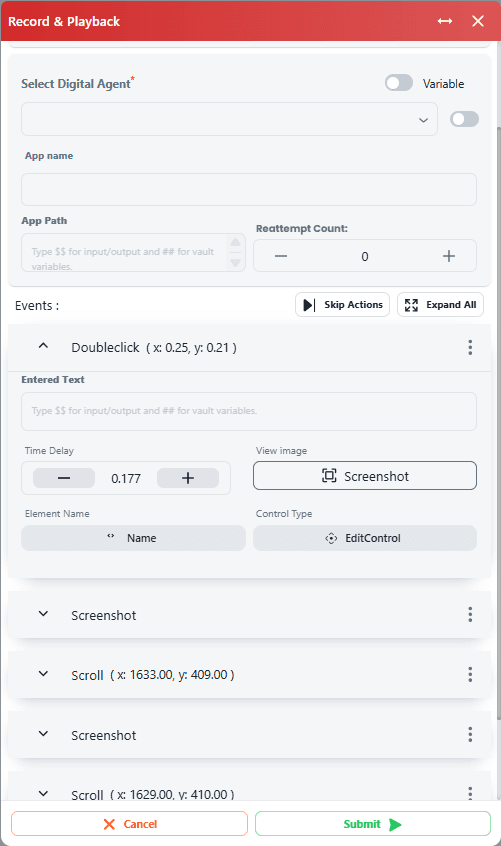Click the Reattempt Count value 0

coord(365,256)
